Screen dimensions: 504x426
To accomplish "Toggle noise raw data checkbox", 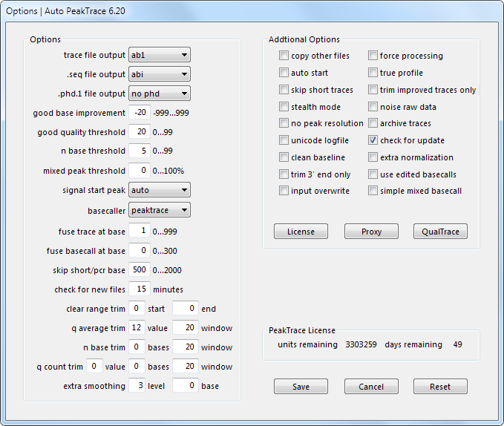I will click(373, 106).
